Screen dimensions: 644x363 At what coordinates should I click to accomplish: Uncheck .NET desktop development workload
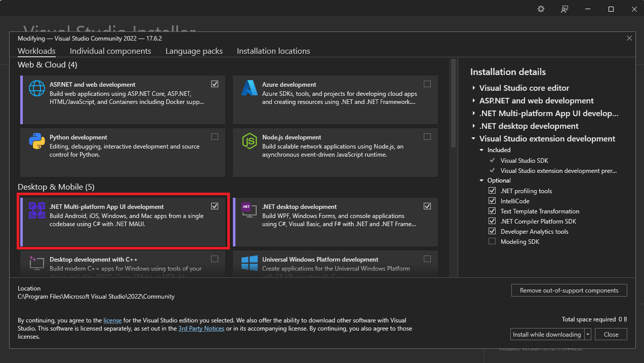coord(427,206)
